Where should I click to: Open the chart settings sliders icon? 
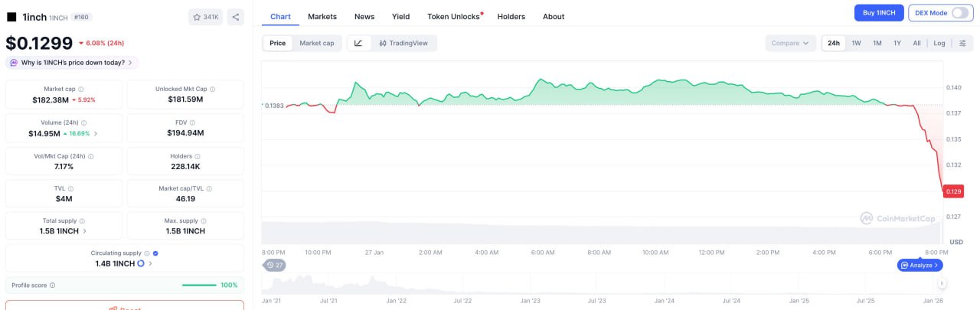coord(962,44)
